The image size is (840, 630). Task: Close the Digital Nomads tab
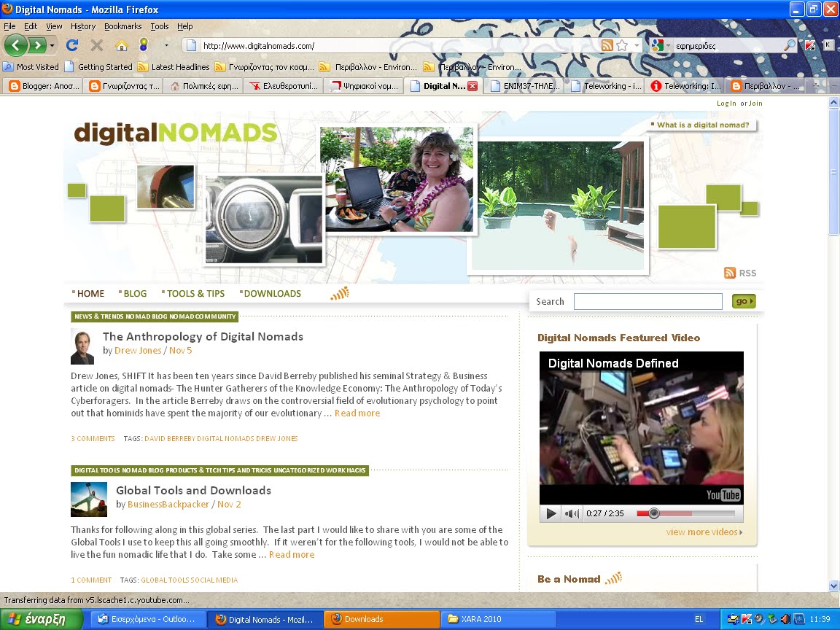click(472, 86)
